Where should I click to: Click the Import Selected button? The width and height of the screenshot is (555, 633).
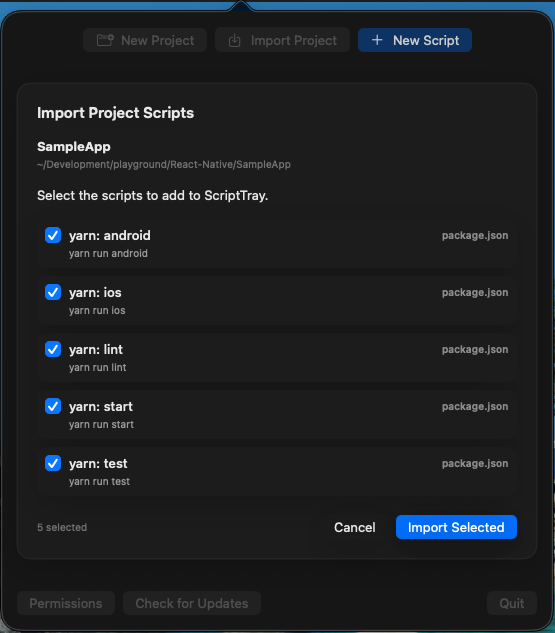pos(456,527)
